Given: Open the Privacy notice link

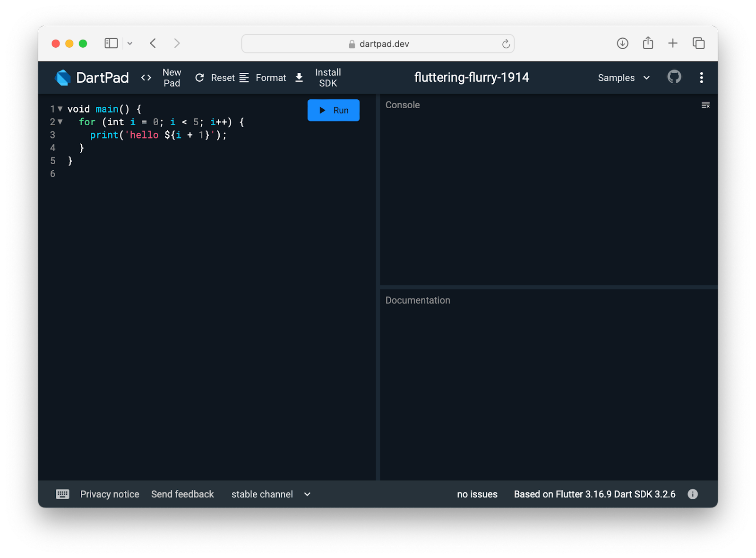Looking at the screenshot, I should pos(109,494).
